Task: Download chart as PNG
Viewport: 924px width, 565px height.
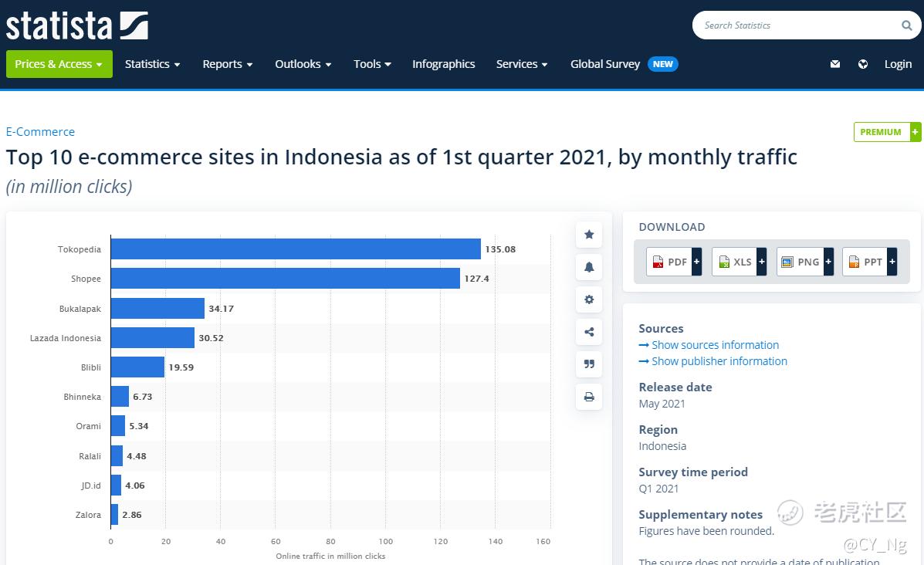Action: (805, 262)
